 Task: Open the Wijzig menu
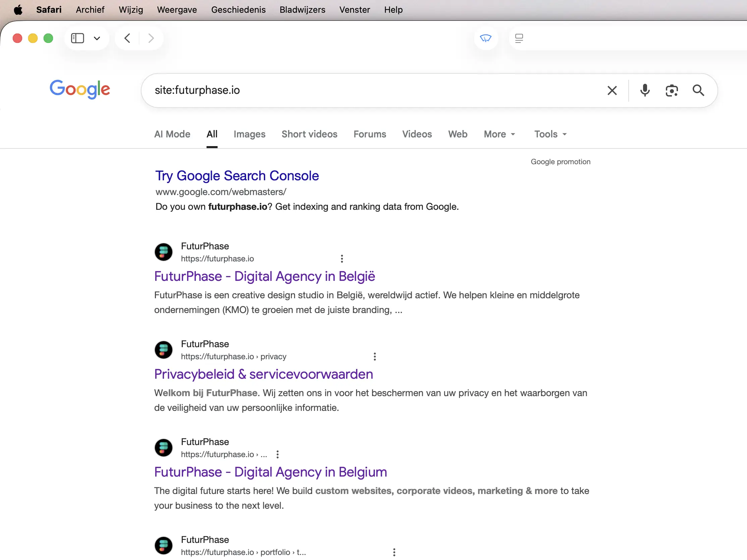point(131,10)
